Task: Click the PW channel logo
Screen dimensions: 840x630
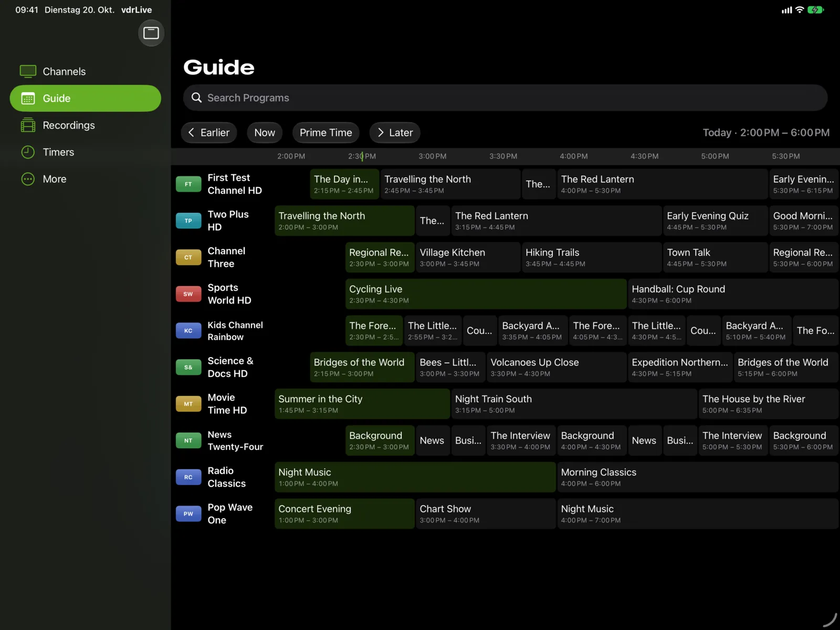Action: pyautogui.click(x=188, y=514)
